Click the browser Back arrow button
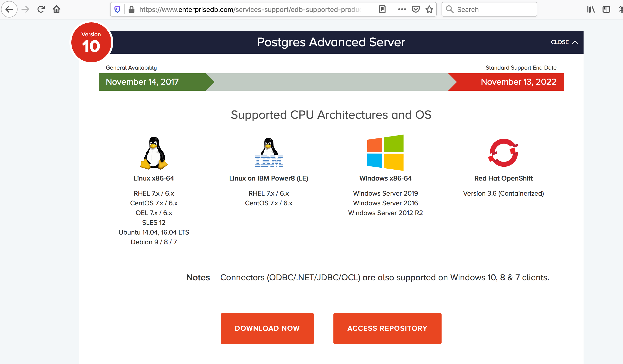The width and height of the screenshot is (623, 364). click(9, 9)
